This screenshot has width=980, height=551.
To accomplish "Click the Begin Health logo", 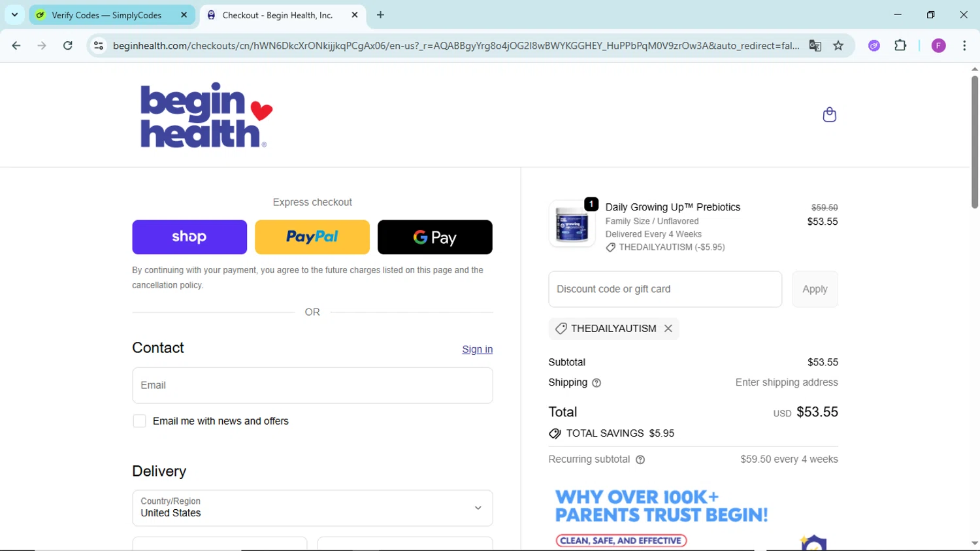I will pos(206,115).
